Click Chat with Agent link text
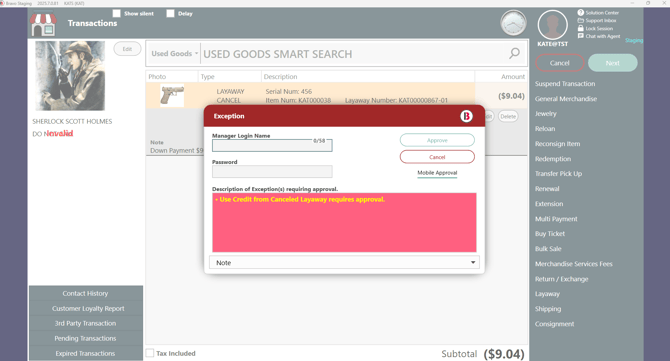670x361 pixels. [602, 36]
